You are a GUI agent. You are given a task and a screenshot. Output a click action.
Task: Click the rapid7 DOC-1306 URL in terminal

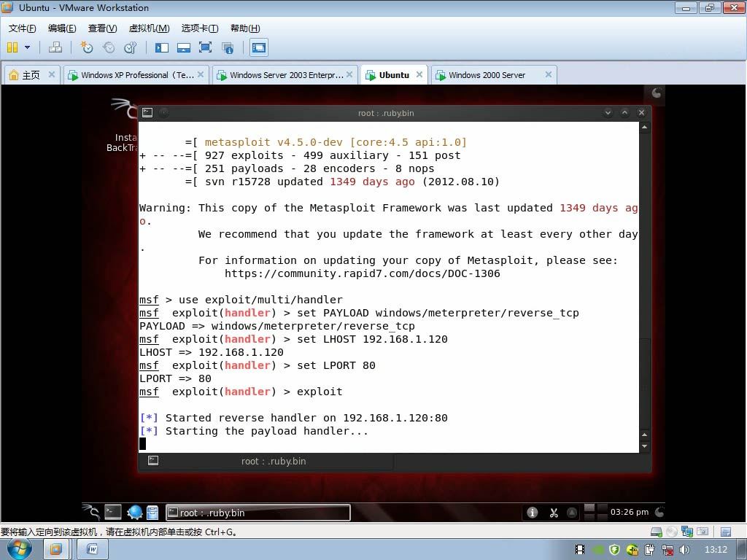pos(362,274)
